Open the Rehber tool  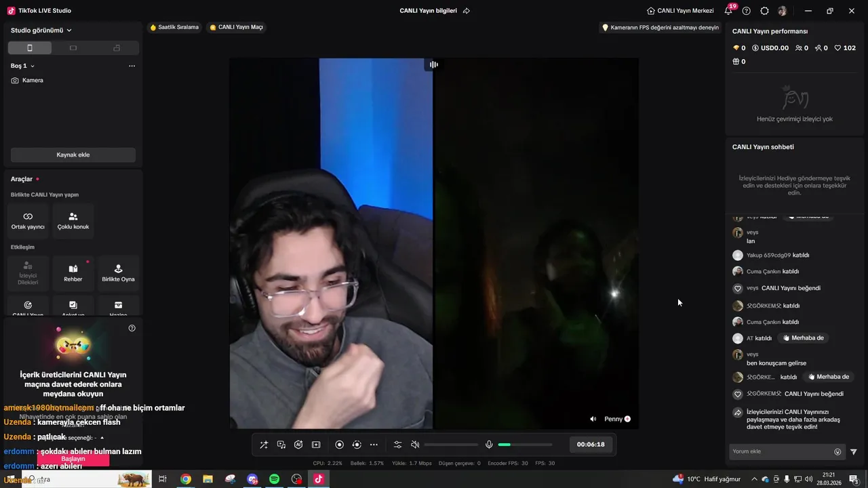73,273
